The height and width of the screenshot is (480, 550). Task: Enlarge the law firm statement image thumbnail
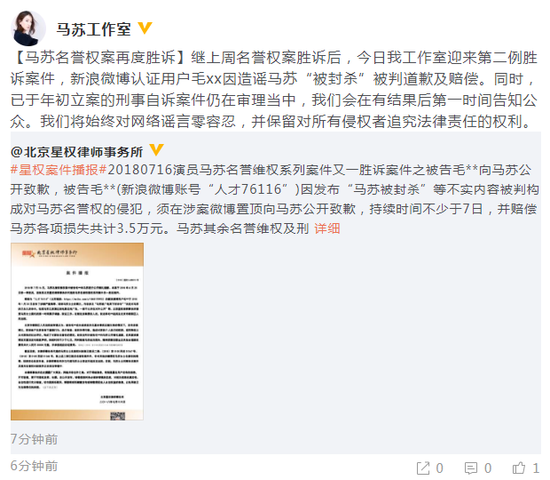click(x=77, y=331)
